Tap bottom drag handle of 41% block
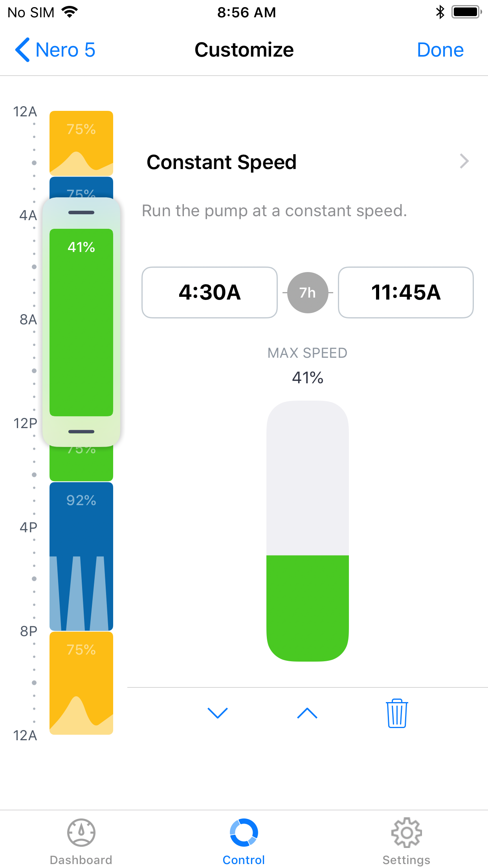Viewport: 488px width, 868px height. coord(81,432)
